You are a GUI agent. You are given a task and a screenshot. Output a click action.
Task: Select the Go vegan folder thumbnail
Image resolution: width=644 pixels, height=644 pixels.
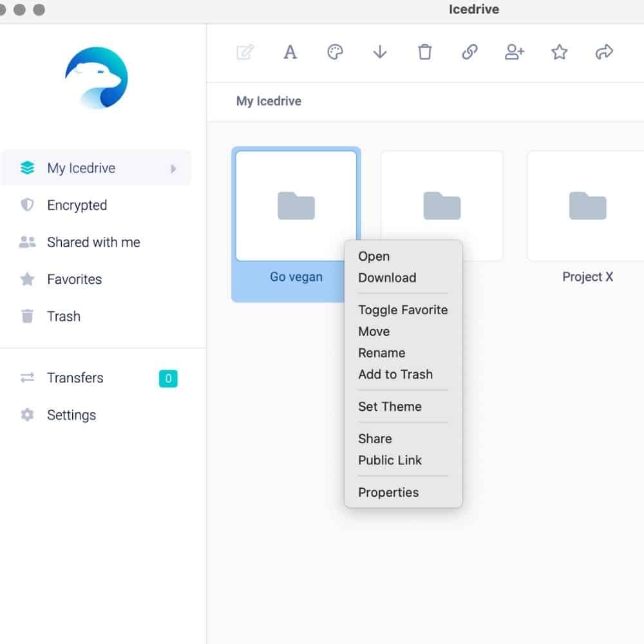click(296, 206)
